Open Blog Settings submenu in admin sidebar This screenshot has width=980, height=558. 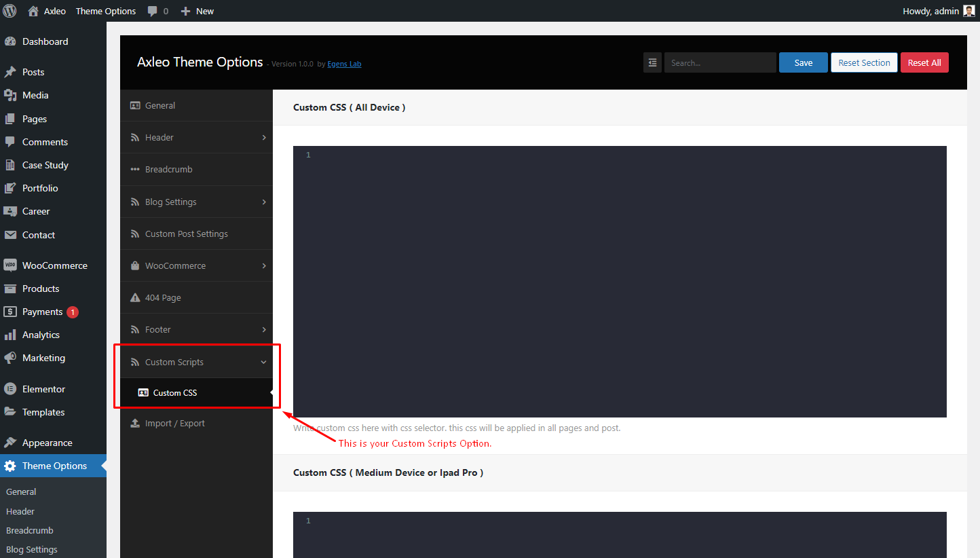(32, 549)
